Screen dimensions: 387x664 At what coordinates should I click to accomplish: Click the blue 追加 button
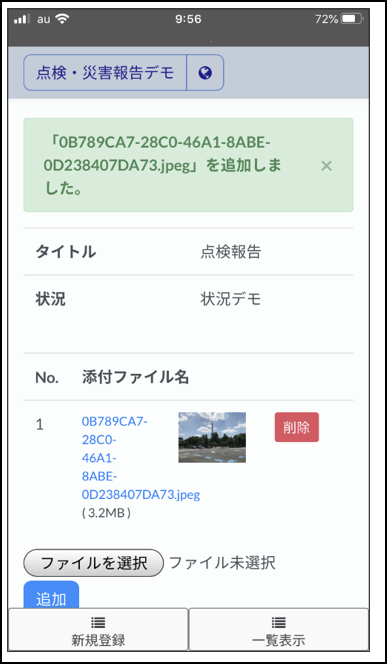(x=51, y=595)
